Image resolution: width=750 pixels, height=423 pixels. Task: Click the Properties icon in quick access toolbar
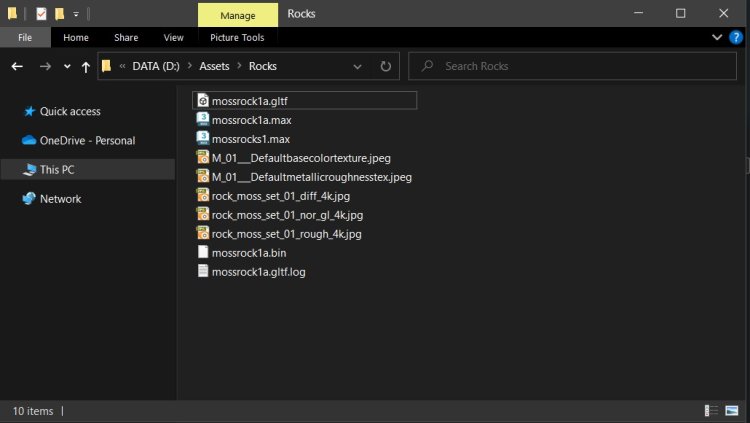click(x=41, y=14)
